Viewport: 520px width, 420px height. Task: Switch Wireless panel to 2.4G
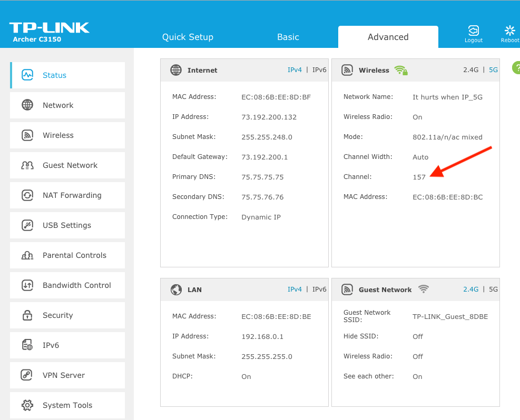470,70
